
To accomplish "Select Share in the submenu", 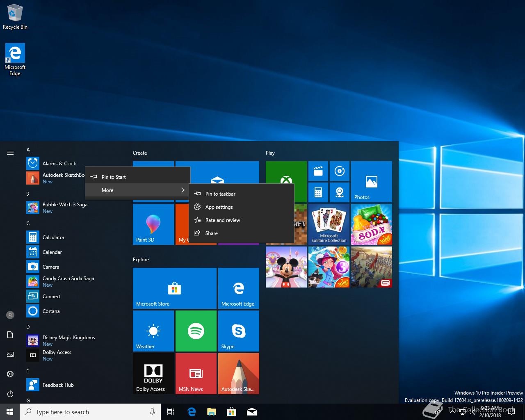I will (x=241, y=233).
